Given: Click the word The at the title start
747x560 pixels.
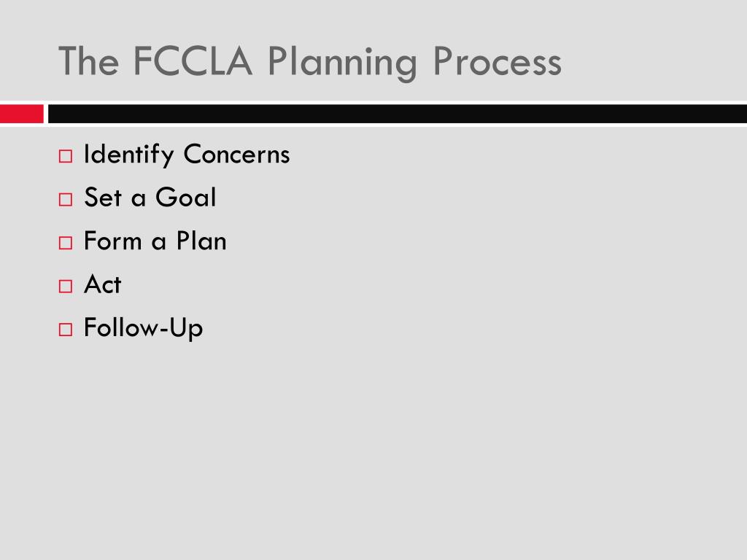Looking at the screenshot, I should pos(88,61).
